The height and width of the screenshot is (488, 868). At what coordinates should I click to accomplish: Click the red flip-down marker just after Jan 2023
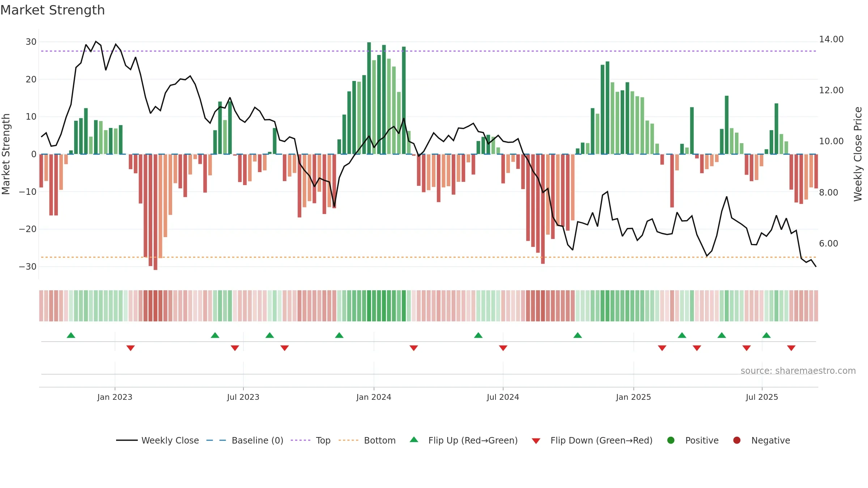[x=131, y=348]
